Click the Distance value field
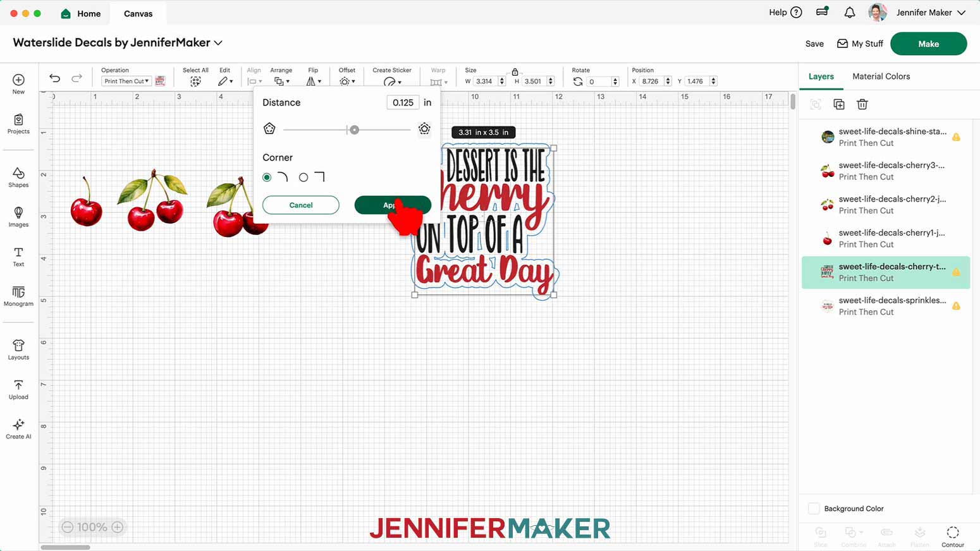This screenshot has height=551, width=980. tap(403, 102)
